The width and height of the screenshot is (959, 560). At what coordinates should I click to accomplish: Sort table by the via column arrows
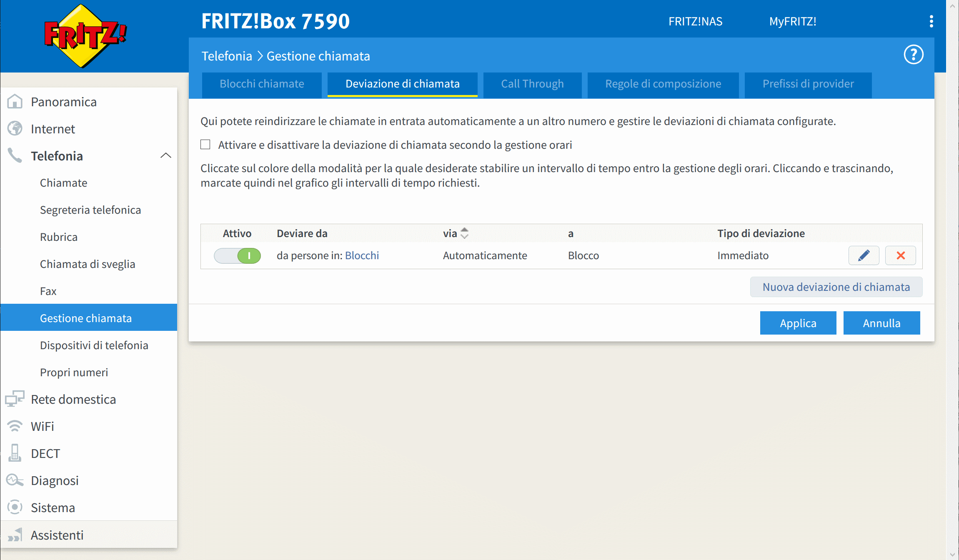click(464, 233)
